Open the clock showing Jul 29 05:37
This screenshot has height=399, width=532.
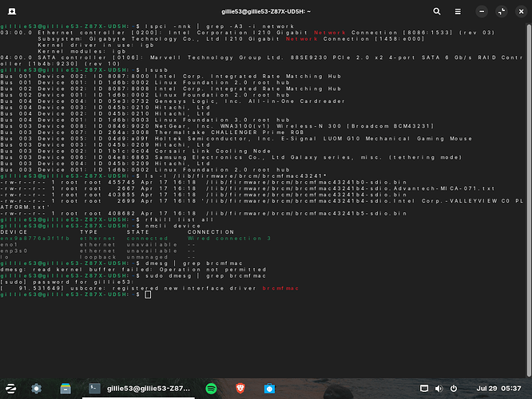pos(498,389)
